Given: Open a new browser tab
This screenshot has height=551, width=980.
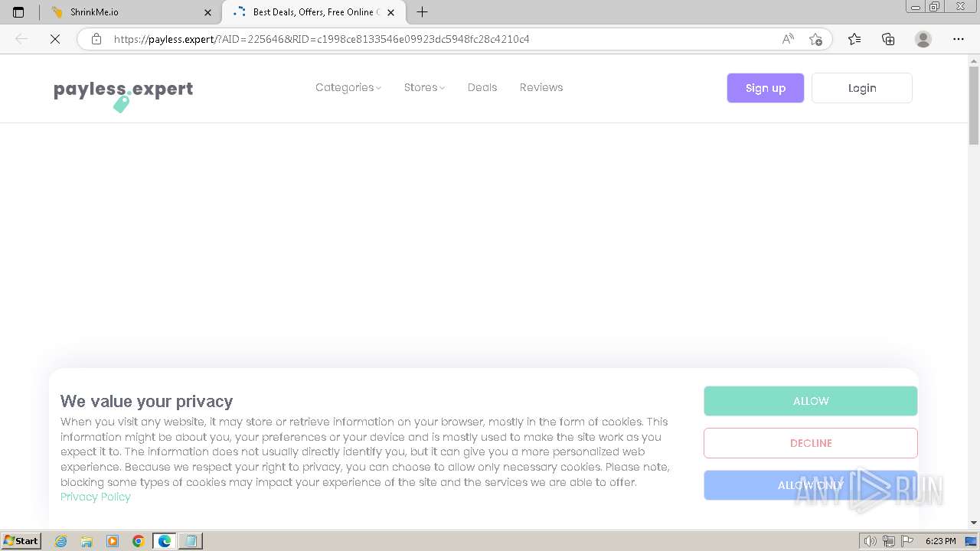Looking at the screenshot, I should coord(422,12).
